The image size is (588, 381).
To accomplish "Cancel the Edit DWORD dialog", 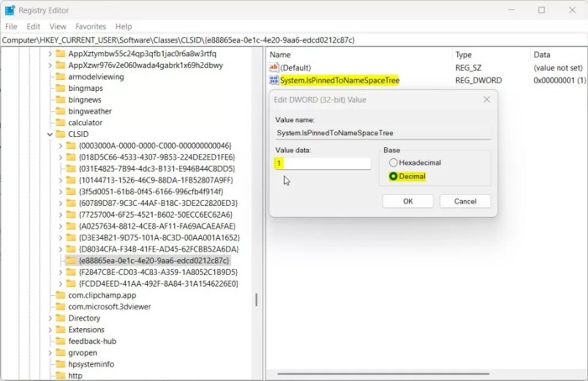I will 465,201.
